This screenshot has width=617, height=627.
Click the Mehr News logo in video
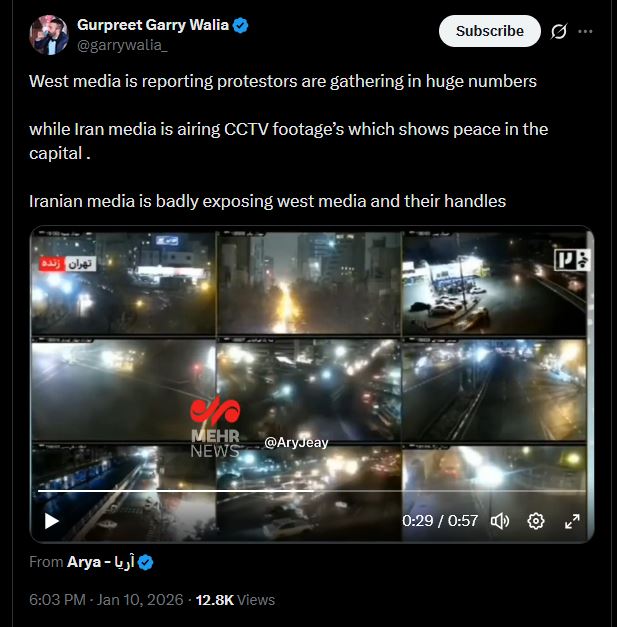pos(216,426)
